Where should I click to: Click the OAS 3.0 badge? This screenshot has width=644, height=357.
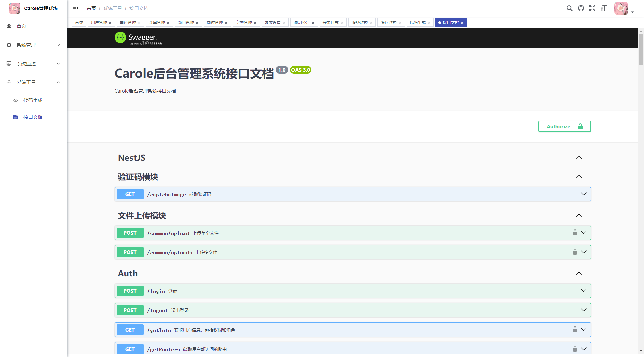coord(301,70)
